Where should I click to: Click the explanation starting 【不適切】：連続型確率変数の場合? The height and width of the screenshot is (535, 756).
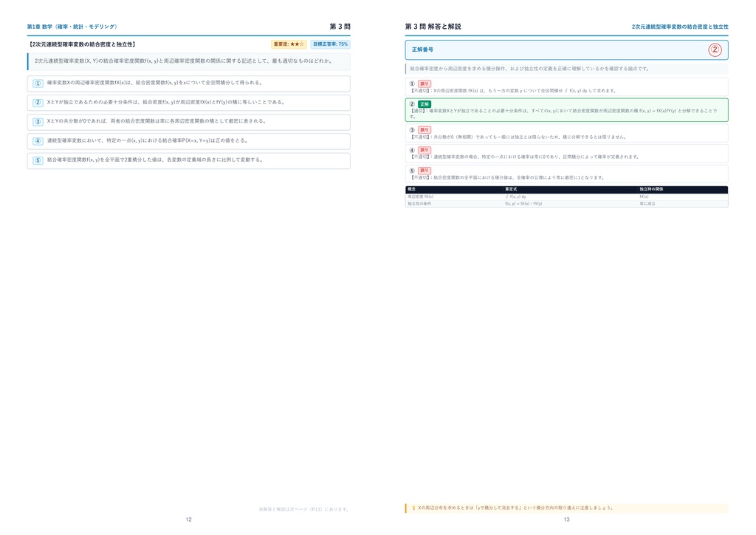pyautogui.click(x=525, y=157)
